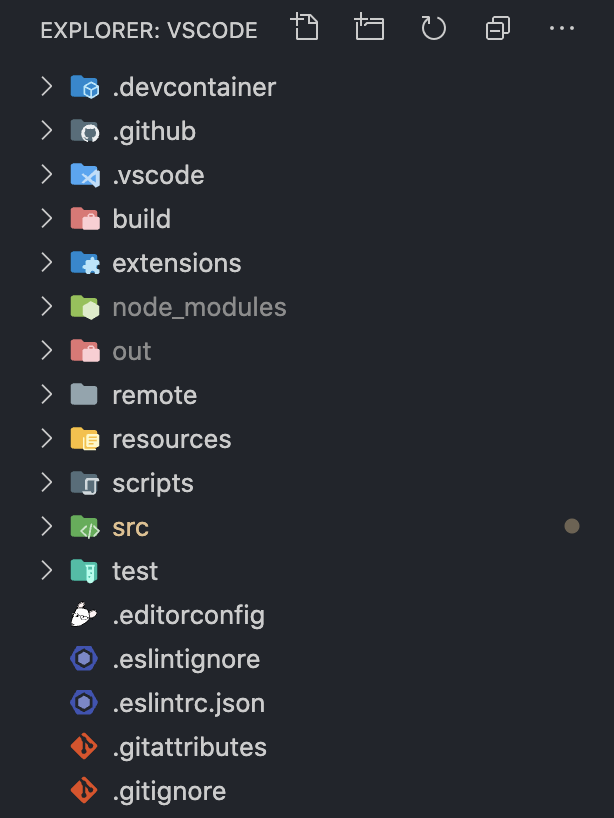Select the scripts folder
Screen dimensions: 614x818
(154, 482)
